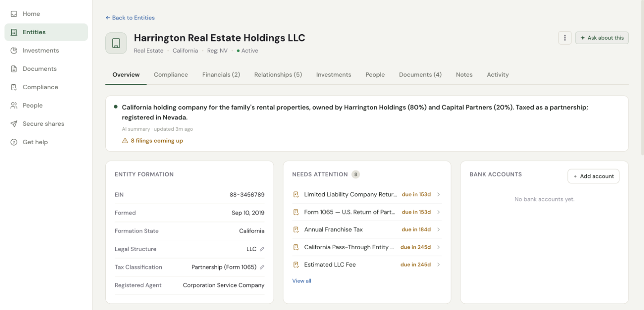
Task: Click the Get help question mark icon
Action: (x=14, y=142)
